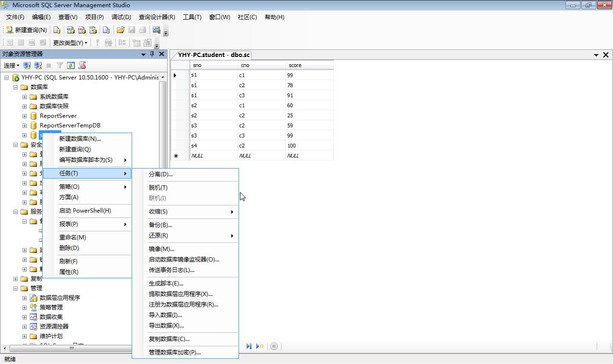Choose 导出数据(X)... from tasks submenu
613x364 pixels.
coord(185,326)
